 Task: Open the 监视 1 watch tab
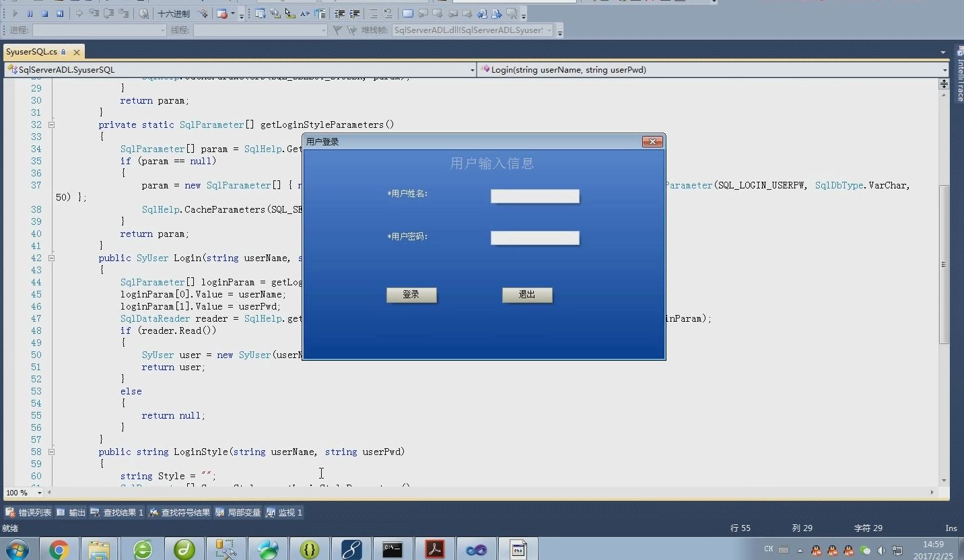[284, 512]
